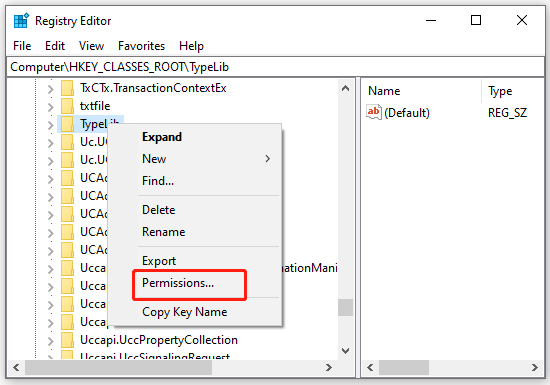The height and width of the screenshot is (385, 550).
Task: Click the values pane scroll right arrow
Action: point(535,367)
